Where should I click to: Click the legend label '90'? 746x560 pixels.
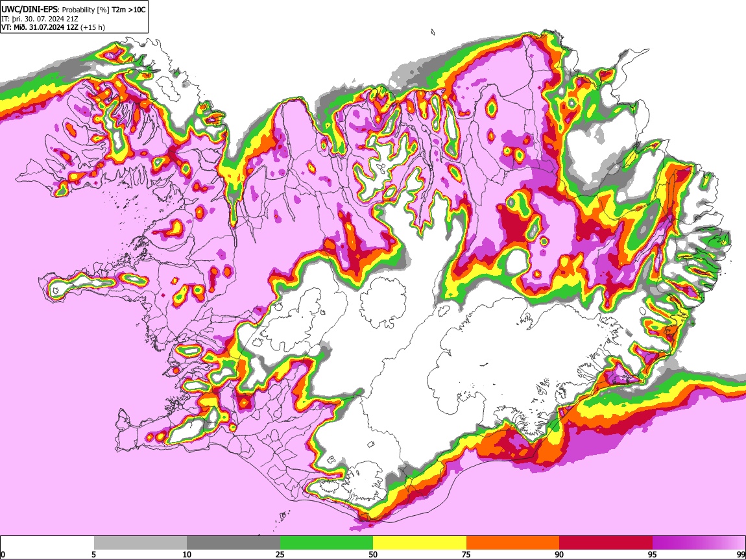click(x=559, y=554)
